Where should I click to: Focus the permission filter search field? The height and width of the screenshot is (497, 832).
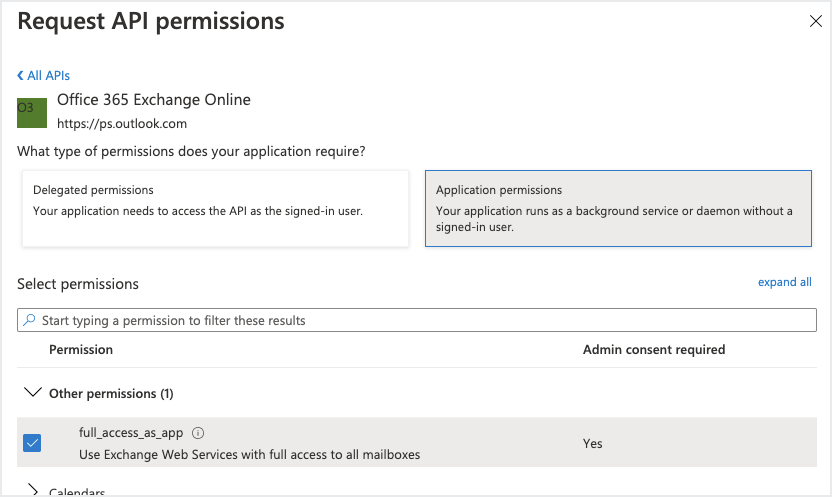pos(417,320)
